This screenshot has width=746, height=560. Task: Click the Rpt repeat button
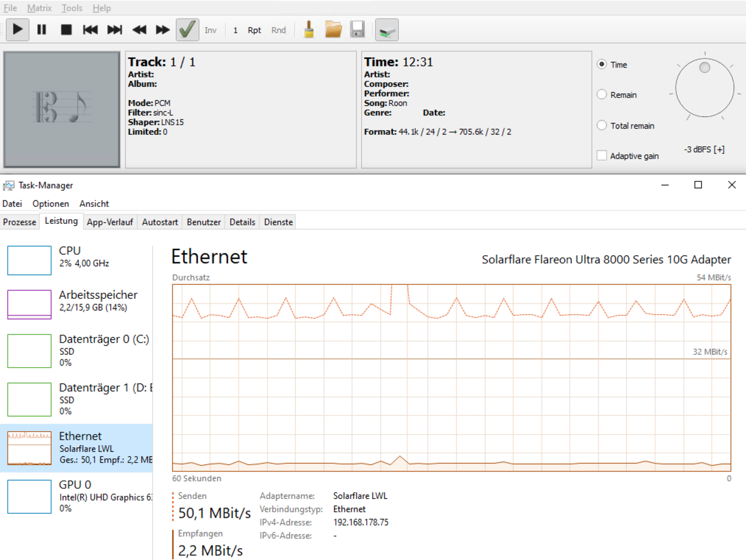(x=254, y=30)
